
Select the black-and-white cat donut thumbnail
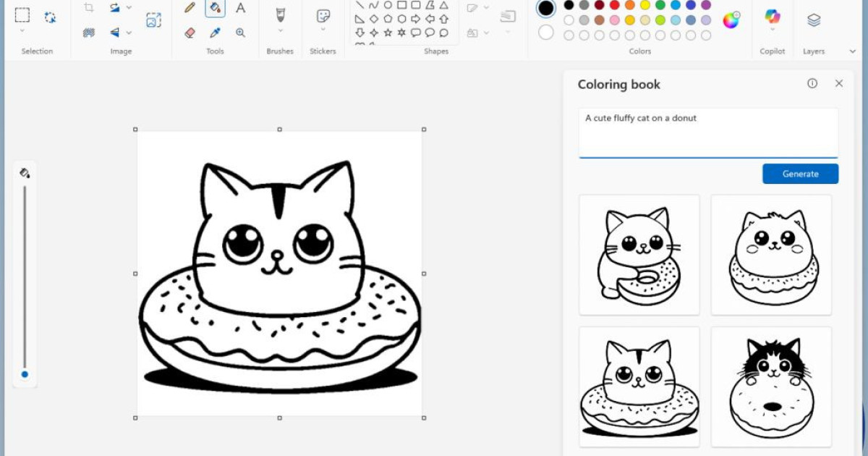tap(771, 387)
